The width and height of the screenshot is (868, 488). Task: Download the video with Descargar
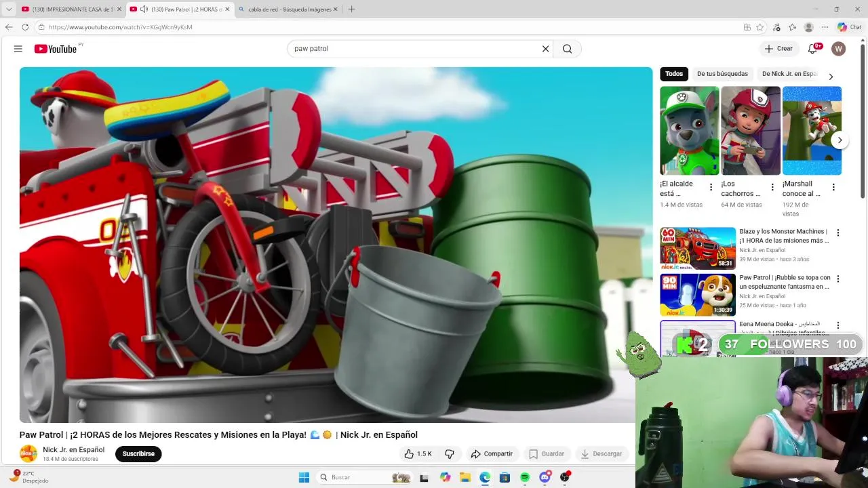pos(601,454)
